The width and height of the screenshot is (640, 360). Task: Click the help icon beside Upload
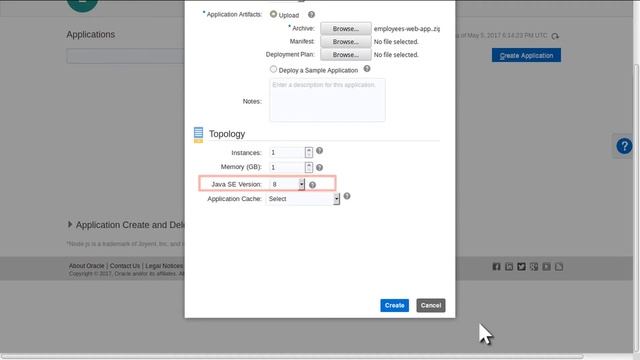(x=311, y=15)
